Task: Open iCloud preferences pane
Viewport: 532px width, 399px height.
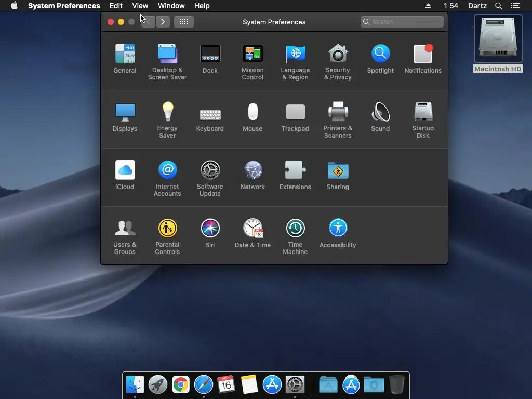Action: point(125,175)
